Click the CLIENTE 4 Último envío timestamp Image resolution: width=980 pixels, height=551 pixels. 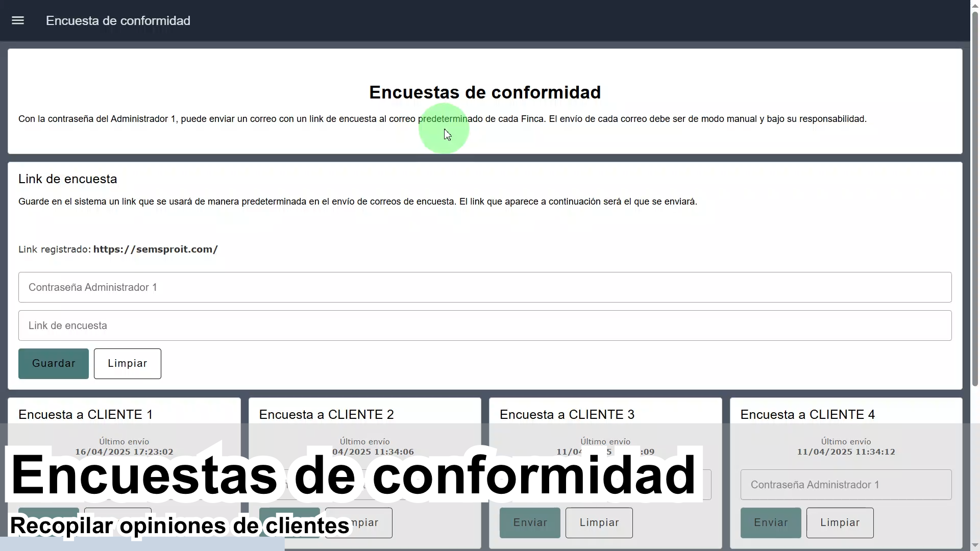coord(846,452)
